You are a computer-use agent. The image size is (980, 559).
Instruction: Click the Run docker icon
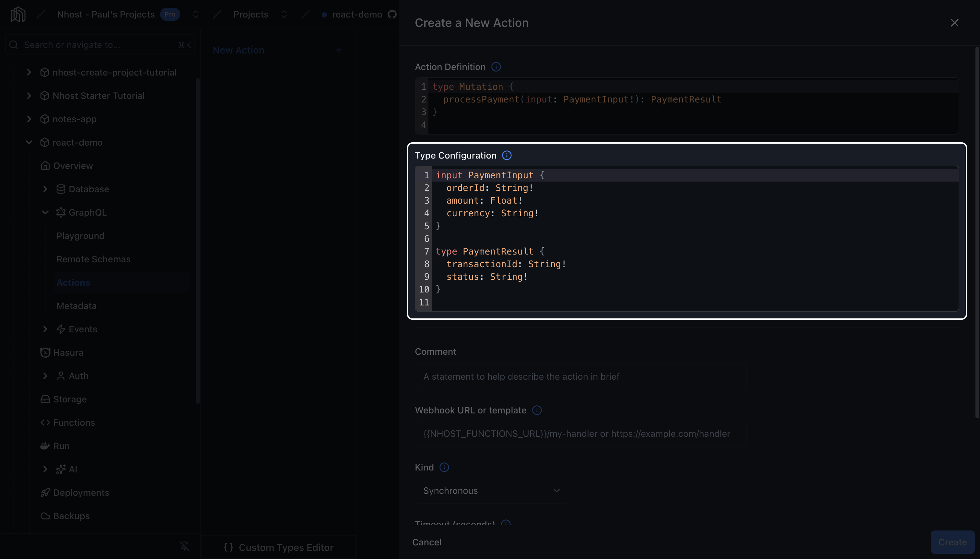[45, 446]
